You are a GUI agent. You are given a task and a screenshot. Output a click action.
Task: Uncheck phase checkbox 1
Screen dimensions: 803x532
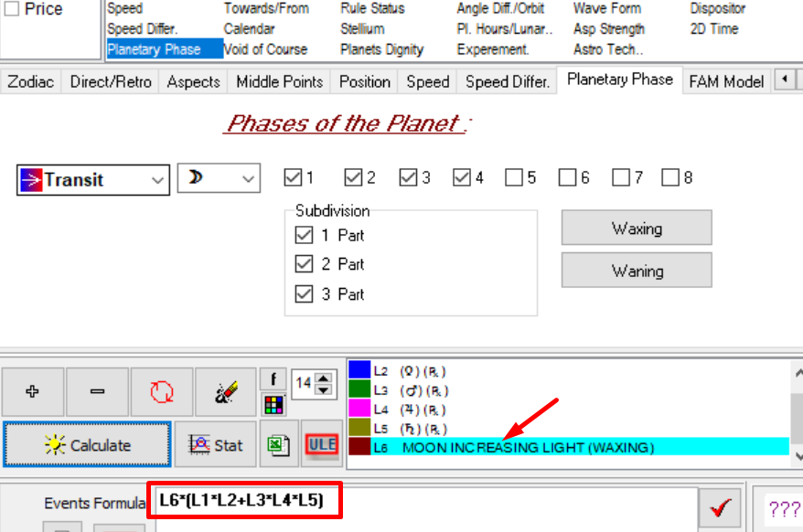293,177
